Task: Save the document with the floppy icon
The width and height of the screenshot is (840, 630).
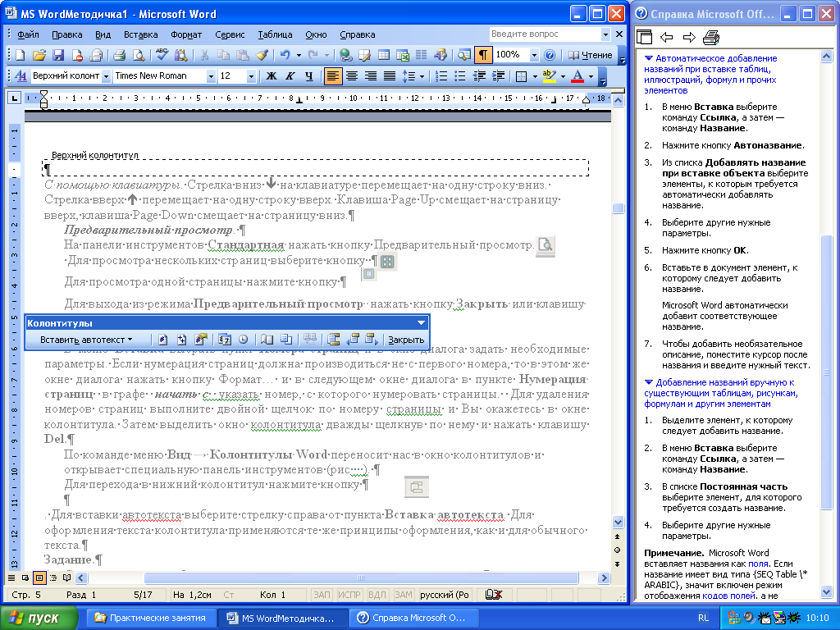Action: [58, 55]
